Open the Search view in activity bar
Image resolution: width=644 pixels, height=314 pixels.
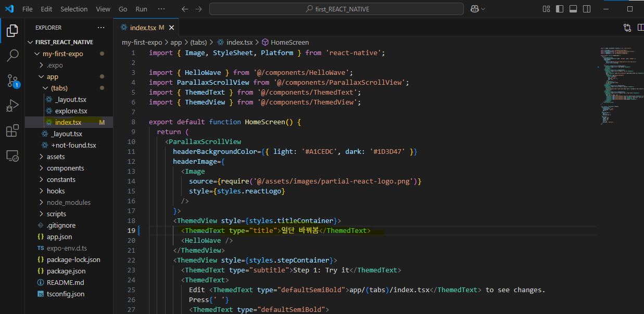coord(12,56)
